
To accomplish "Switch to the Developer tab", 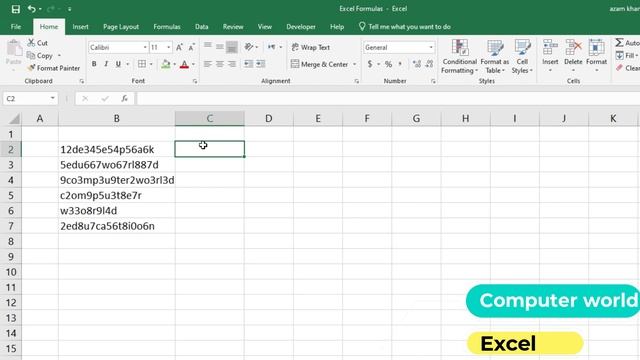I will (301, 27).
